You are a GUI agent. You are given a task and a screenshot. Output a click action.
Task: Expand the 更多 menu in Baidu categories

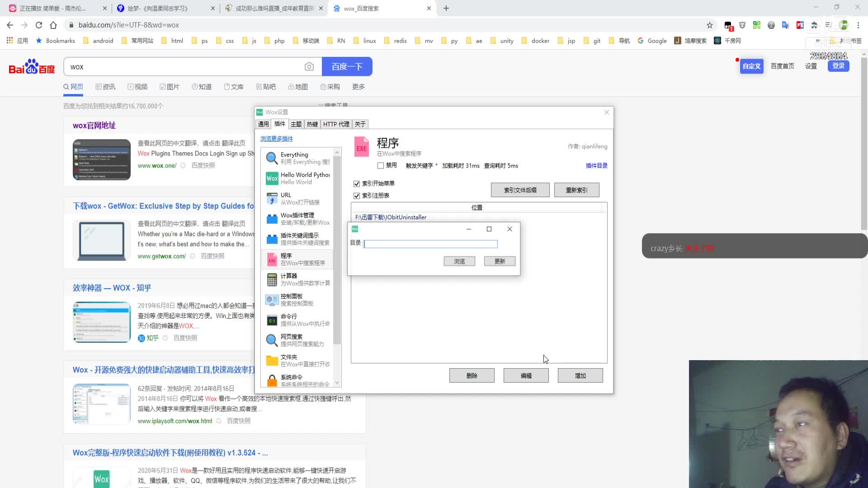[x=359, y=87]
